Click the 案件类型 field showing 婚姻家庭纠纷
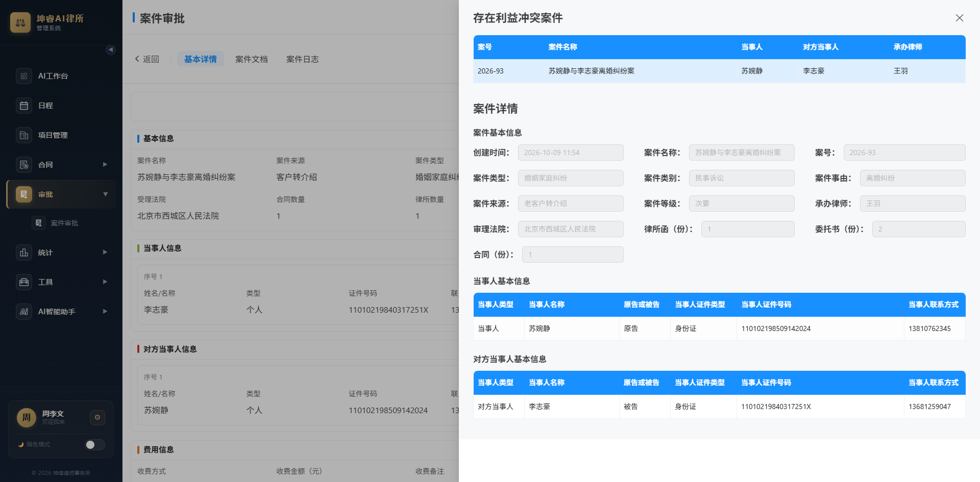Viewport: 980px width, 482px height. point(571,178)
